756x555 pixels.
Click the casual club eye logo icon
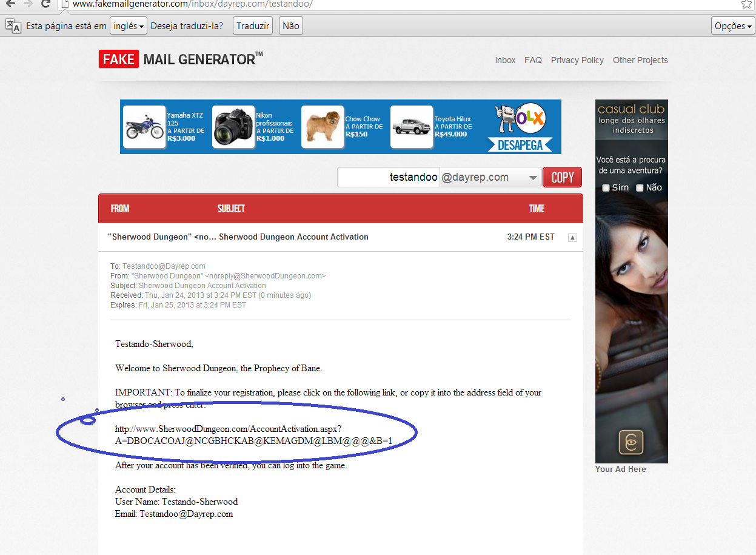(631, 442)
